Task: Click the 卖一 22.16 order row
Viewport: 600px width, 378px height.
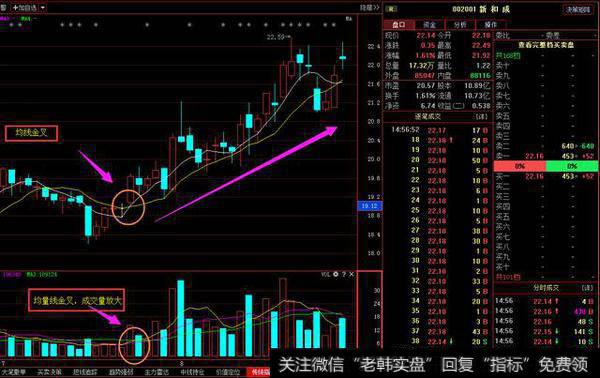Action: pyautogui.click(x=546, y=156)
